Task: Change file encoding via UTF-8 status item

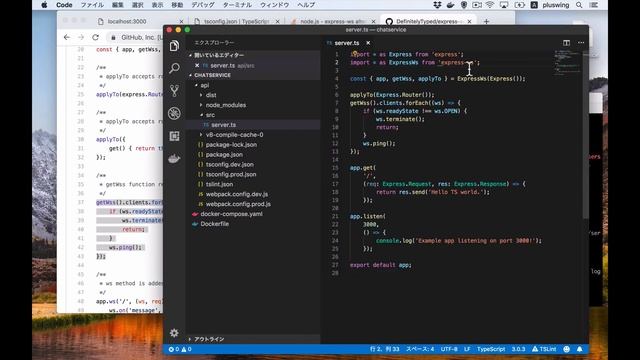Action: pos(449,349)
